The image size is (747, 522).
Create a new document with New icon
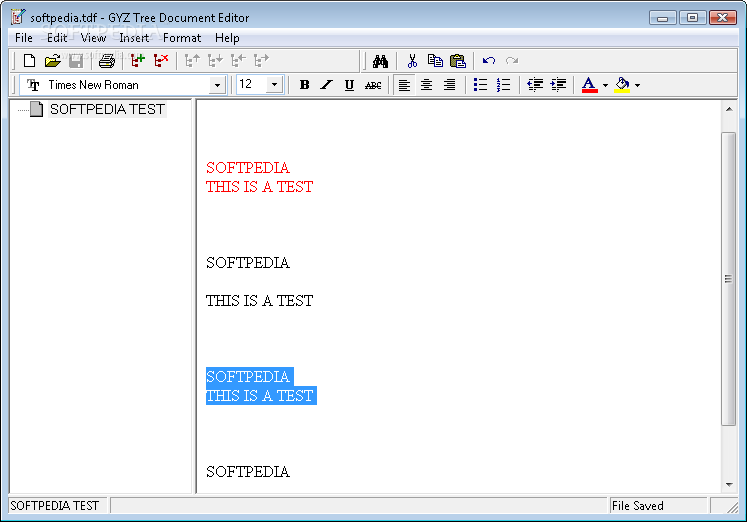click(x=30, y=61)
